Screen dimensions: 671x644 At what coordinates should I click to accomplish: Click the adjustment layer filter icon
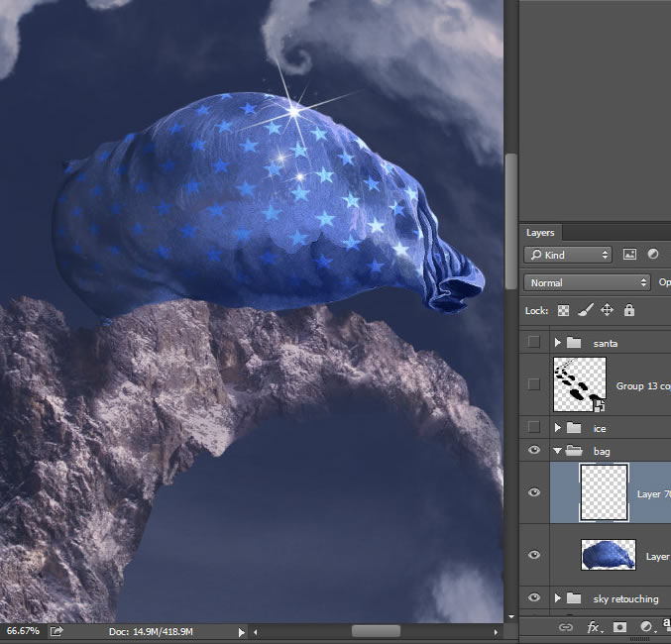(653, 255)
